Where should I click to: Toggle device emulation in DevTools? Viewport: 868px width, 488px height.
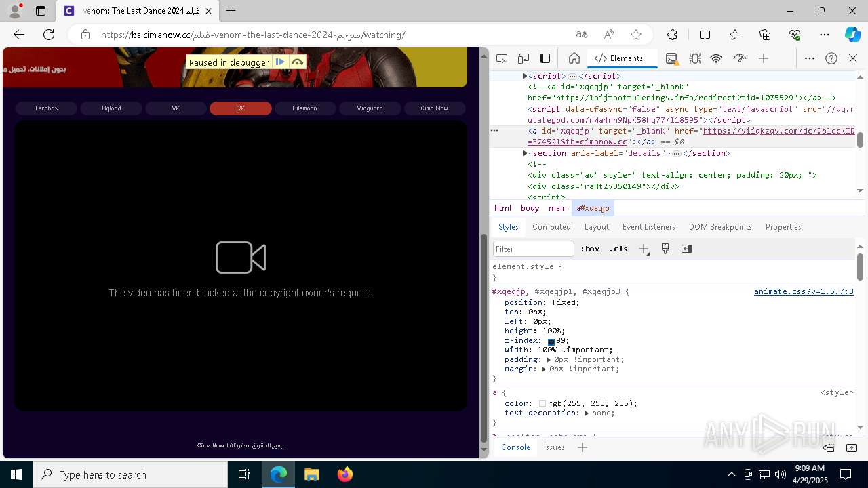tap(524, 58)
